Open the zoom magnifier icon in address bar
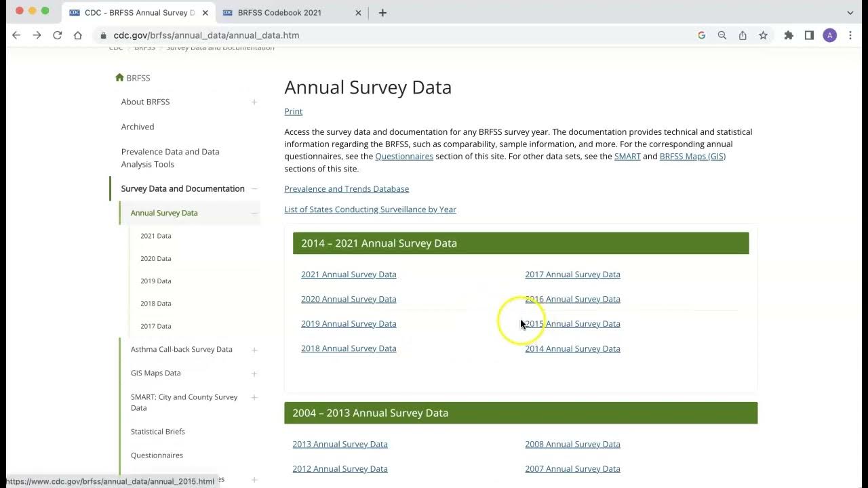This screenshot has width=868, height=488. (x=722, y=35)
